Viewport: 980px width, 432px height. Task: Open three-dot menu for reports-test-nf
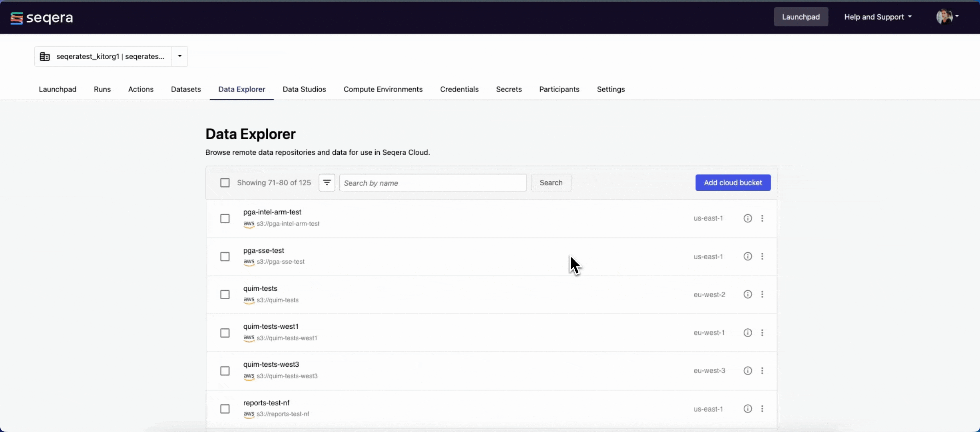(762, 409)
